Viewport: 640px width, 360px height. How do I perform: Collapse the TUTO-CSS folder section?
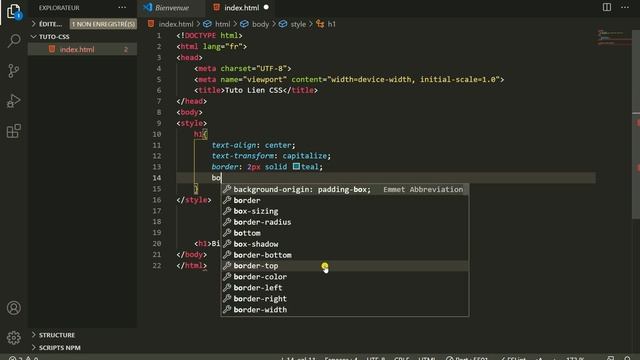tap(54, 37)
